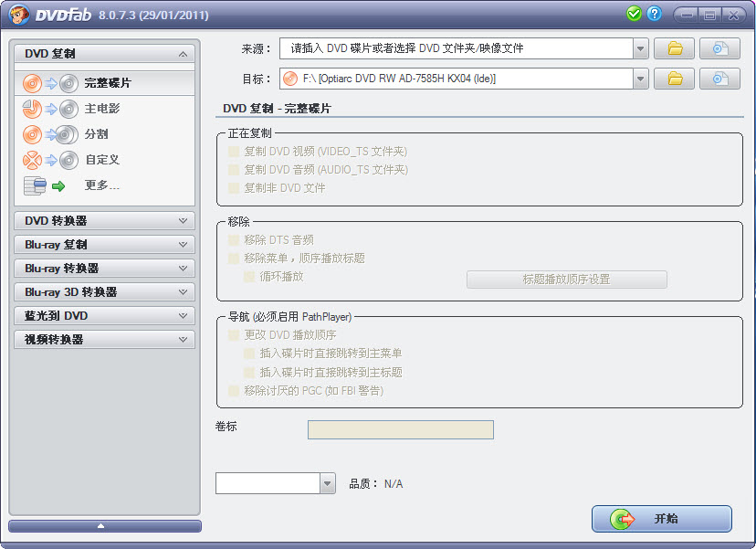Screen dimensions: 756x549
Task: Click the disc icon in the 目标 field
Action: click(x=290, y=79)
